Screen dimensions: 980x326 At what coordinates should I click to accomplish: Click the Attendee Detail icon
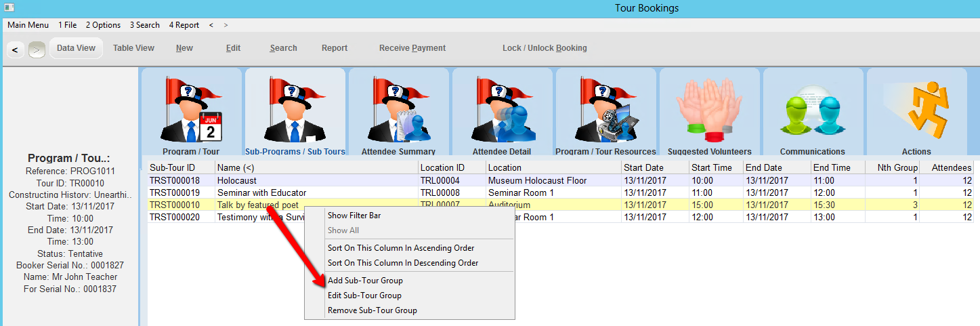pos(502,113)
